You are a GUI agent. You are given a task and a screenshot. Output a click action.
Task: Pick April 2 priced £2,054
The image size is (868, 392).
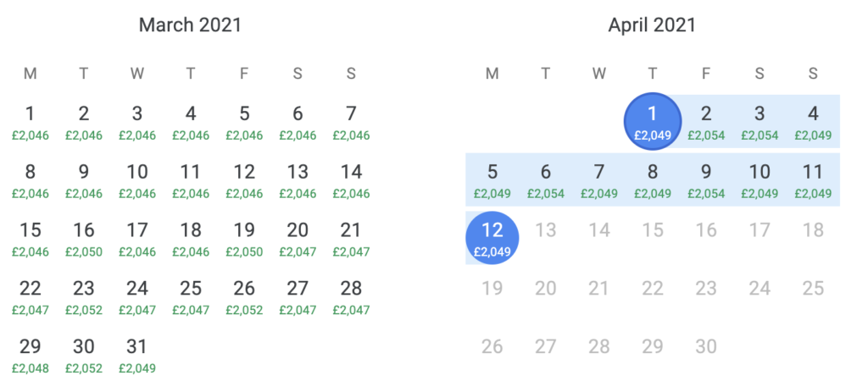706,122
